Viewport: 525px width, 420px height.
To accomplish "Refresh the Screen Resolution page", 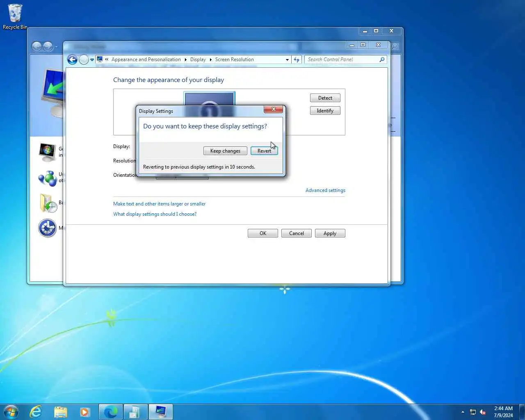I will (x=297, y=60).
